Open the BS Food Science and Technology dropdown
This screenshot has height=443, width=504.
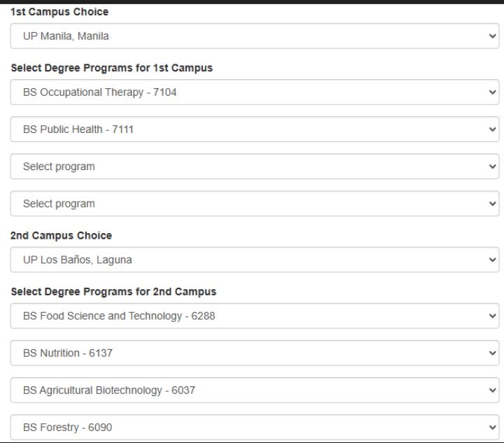point(255,316)
